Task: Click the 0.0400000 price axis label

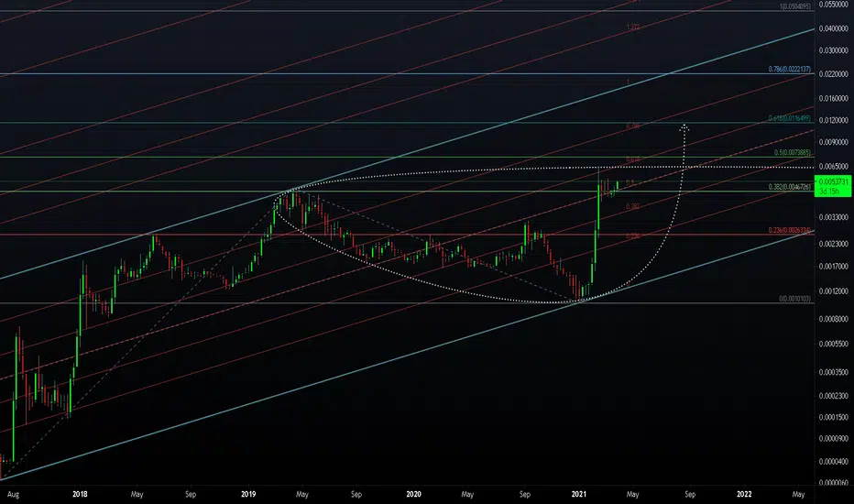Action: [834, 28]
